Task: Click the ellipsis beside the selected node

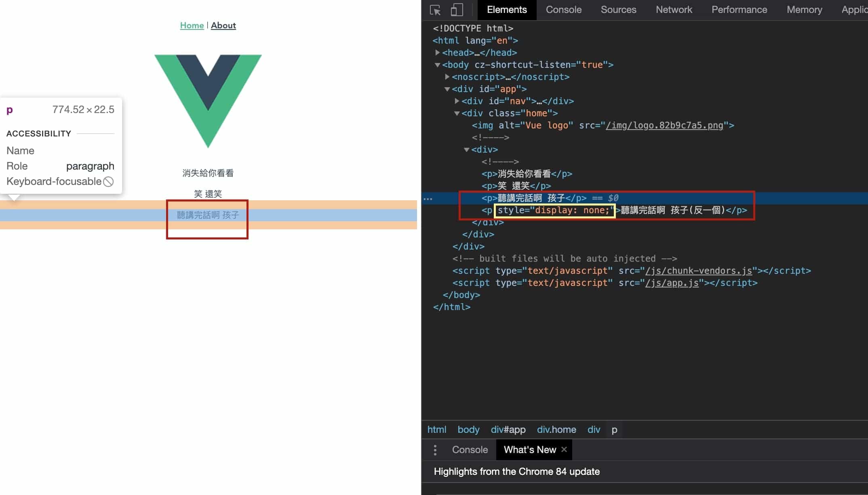Action: pos(428,199)
